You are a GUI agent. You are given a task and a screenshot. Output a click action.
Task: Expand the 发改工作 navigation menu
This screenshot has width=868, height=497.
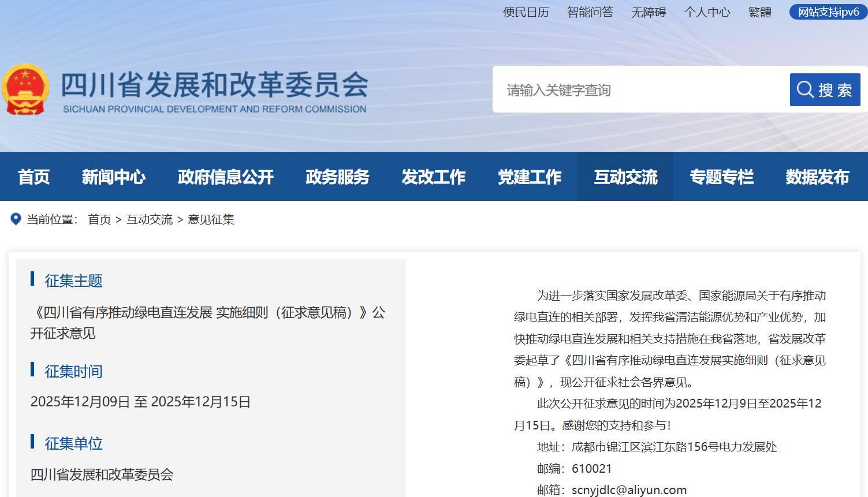pyautogui.click(x=433, y=177)
